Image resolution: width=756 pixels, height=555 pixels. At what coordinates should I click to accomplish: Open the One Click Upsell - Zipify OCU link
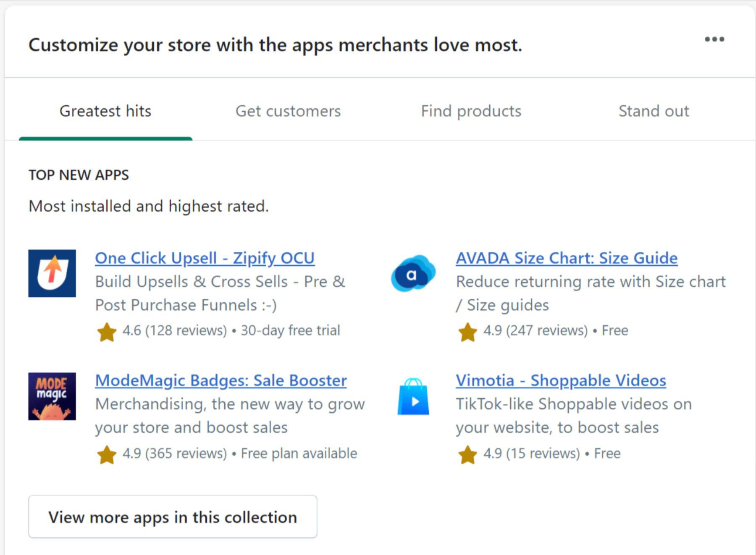[205, 258]
